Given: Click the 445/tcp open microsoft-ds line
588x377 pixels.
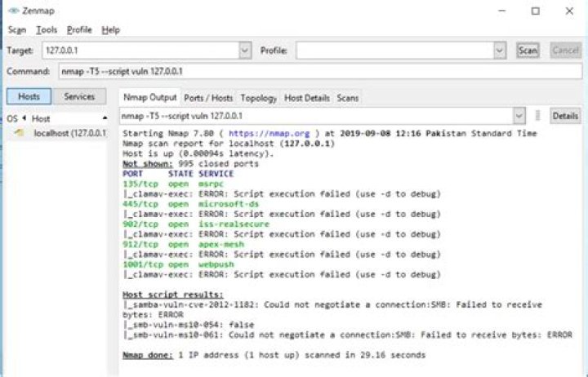Looking at the screenshot, I should point(190,204).
